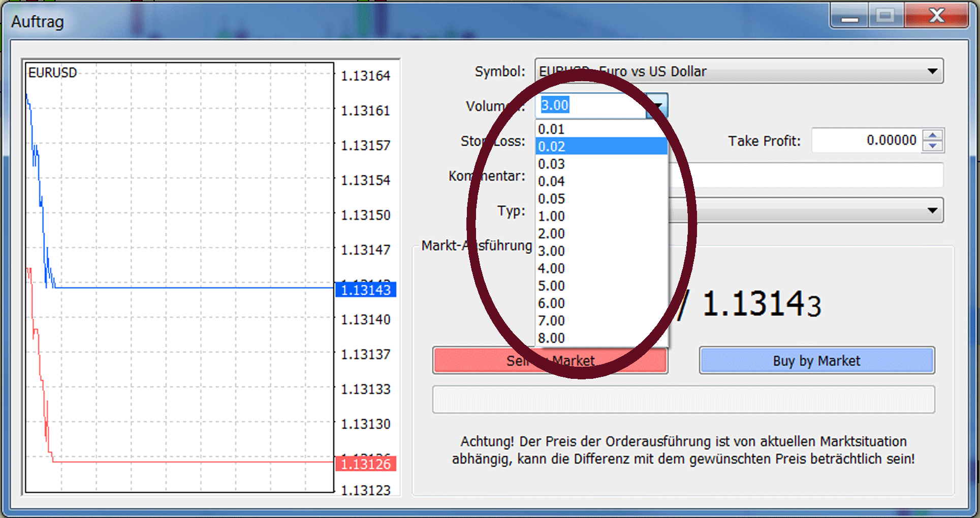
Task: Focus the Volumen input showing 3.00
Action: tap(589, 106)
